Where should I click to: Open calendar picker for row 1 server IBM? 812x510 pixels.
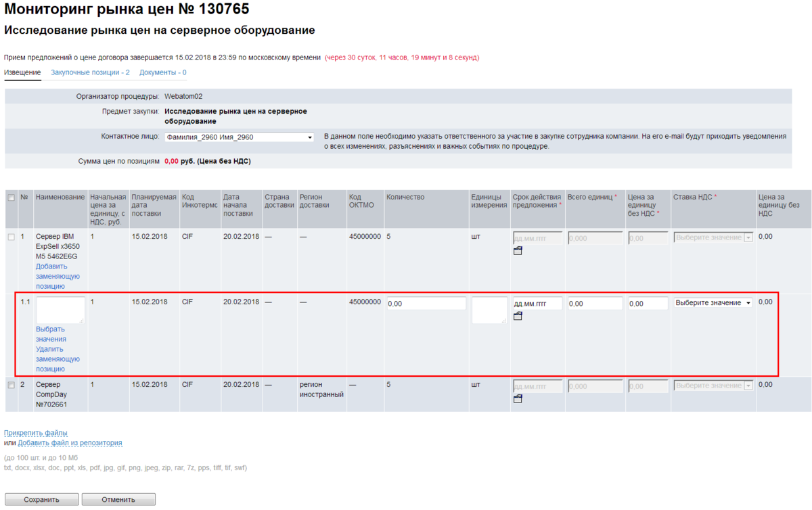coord(518,251)
